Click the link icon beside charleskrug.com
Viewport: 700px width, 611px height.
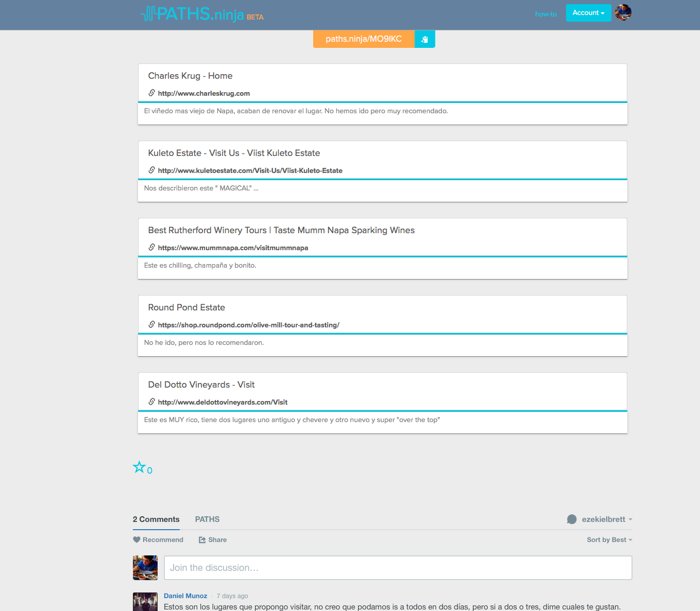(x=152, y=93)
